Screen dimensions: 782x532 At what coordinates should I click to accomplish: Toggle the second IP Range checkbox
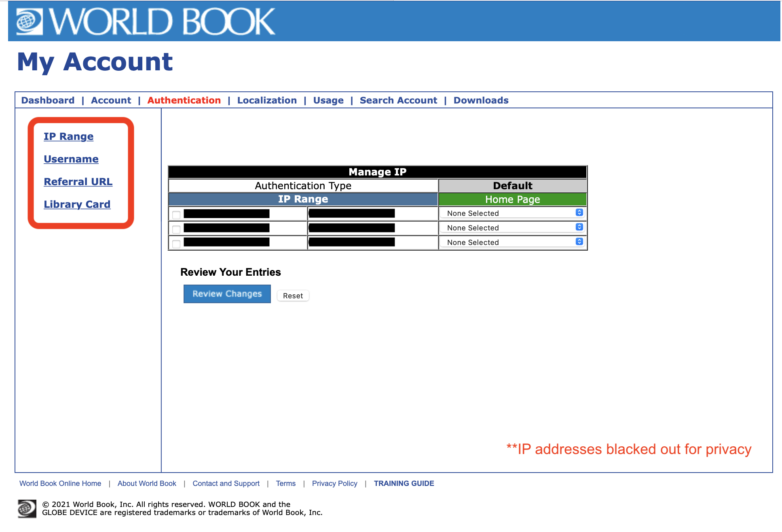click(176, 228)
